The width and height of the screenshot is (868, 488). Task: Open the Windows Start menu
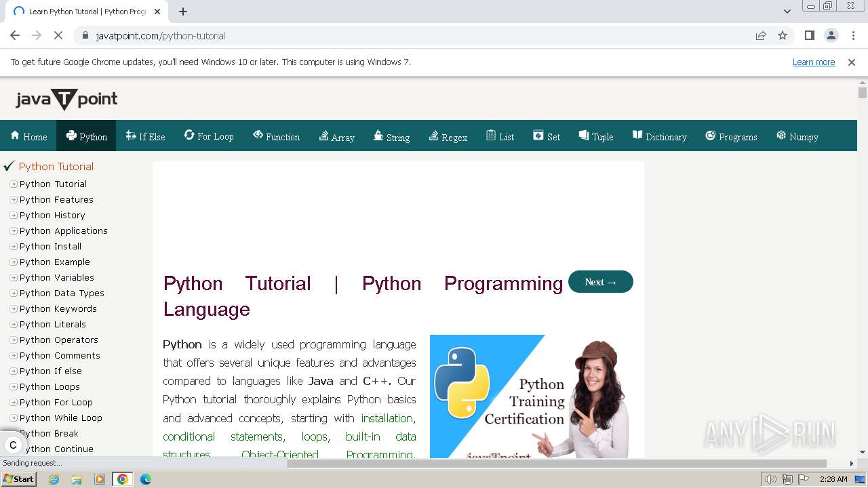tap(19, 479)
